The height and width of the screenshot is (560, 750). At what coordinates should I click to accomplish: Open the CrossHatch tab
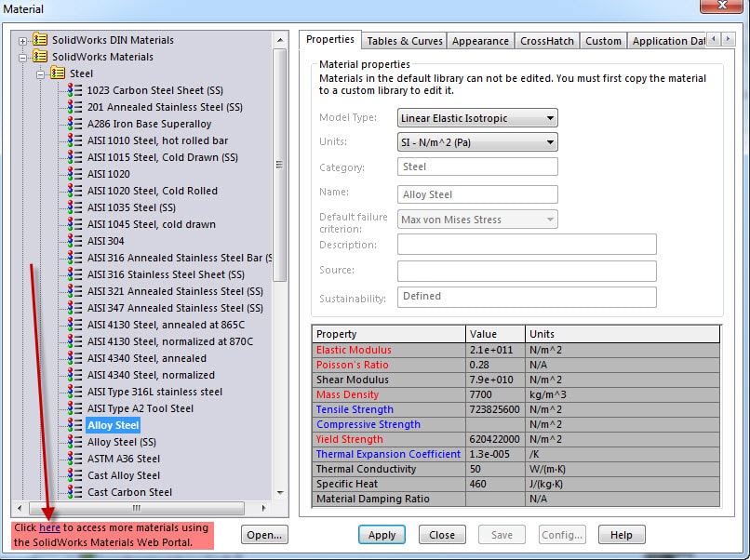[547, 41]
